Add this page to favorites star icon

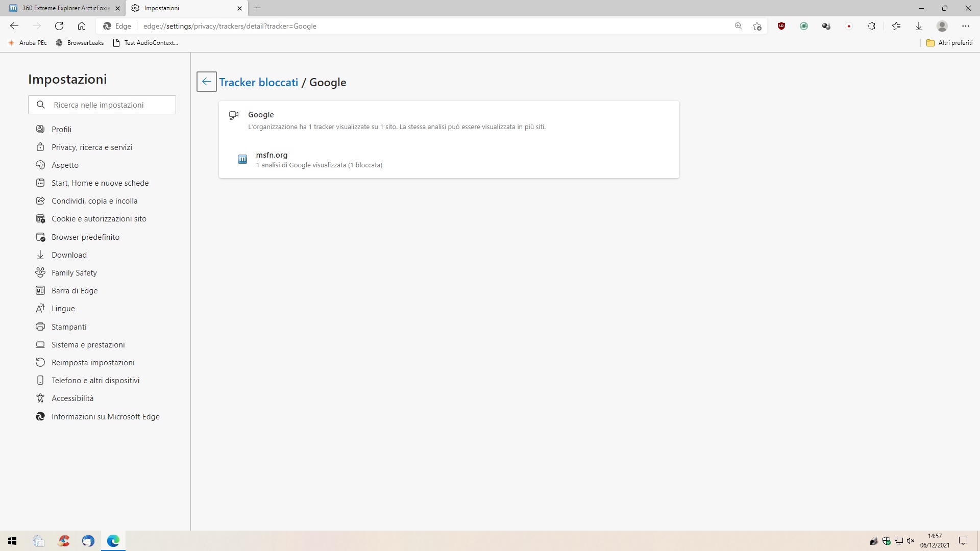pyautogui.click(x=757, y=26)
